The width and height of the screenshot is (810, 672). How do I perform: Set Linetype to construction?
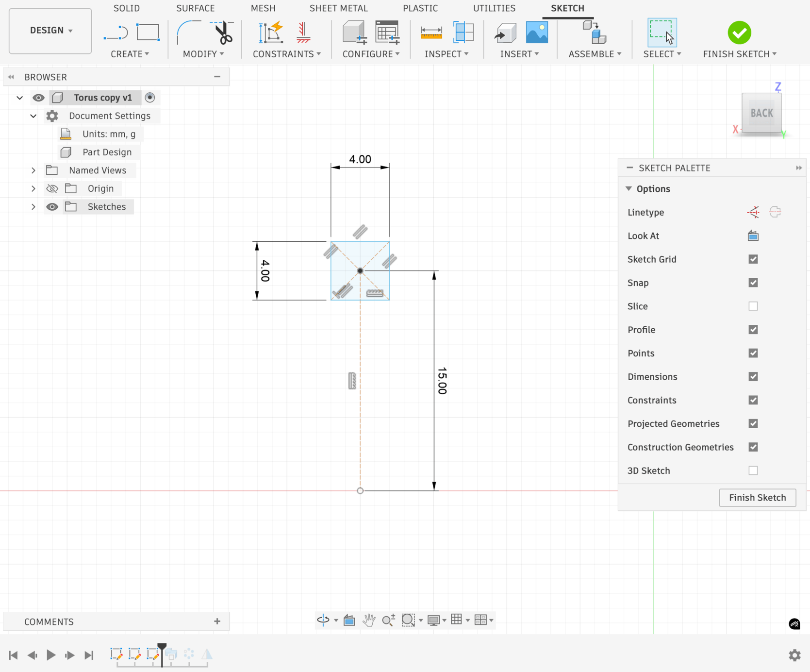(753, 212)
